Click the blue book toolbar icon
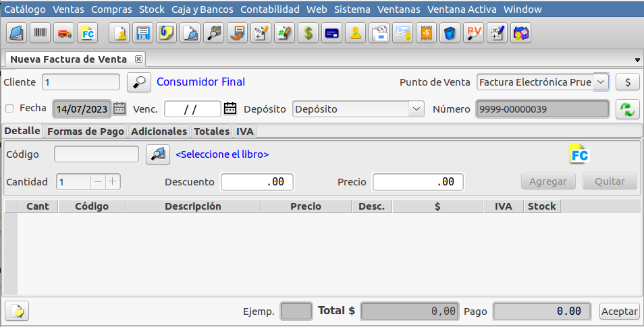This screenshot has width=644, height=327. pyautogui.click(x=16, y=33)
